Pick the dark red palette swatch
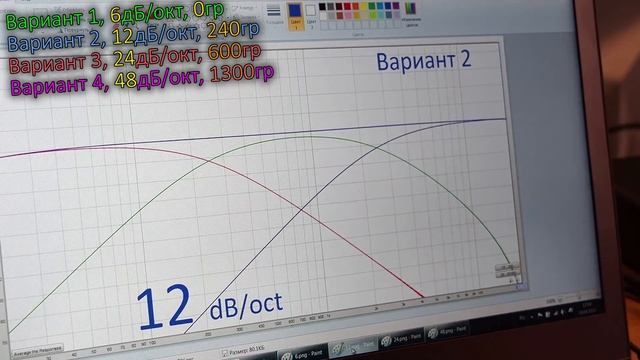This screenshot has height=360, width=640. [x=339, y=7]
